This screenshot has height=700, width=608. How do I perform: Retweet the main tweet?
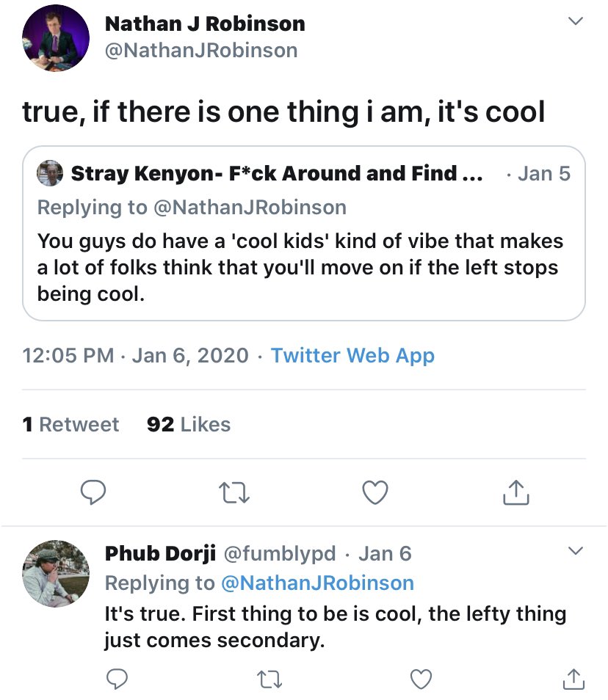[235, 493]
